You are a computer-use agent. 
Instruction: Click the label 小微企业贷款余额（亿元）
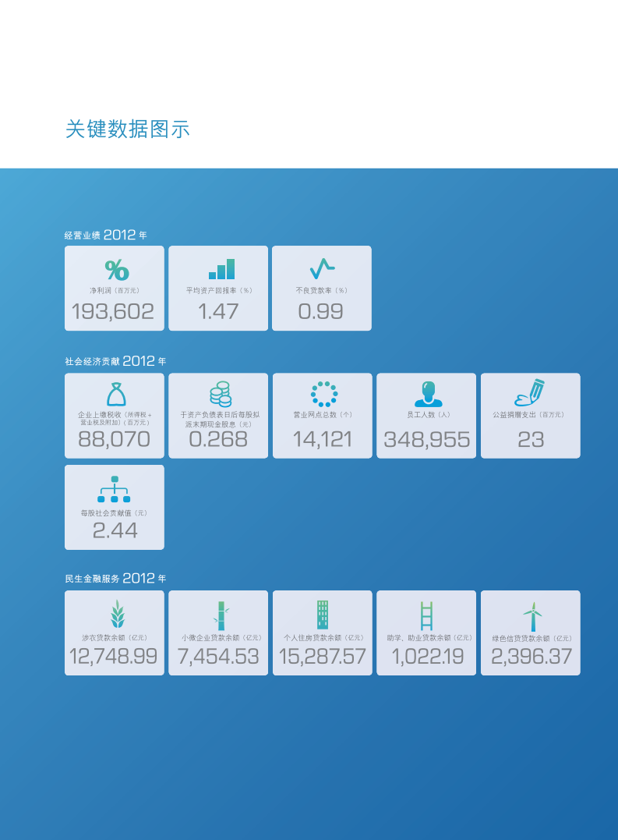click(x=221, y=637)
